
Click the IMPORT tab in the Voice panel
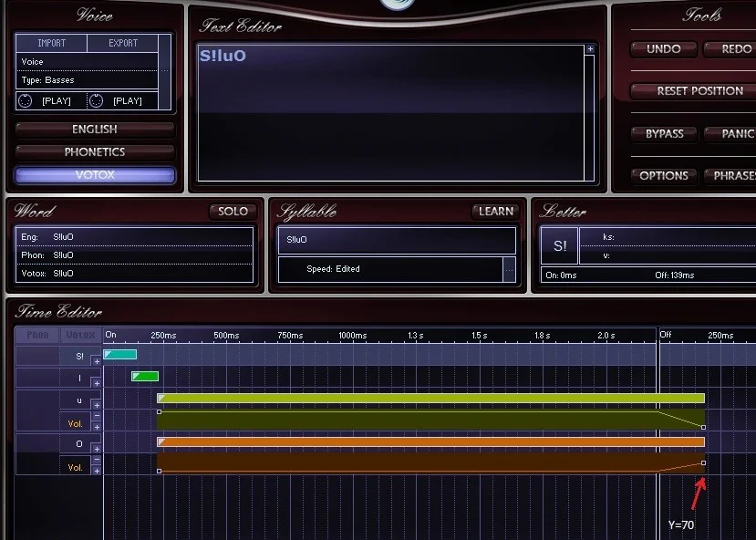[52, 43]
